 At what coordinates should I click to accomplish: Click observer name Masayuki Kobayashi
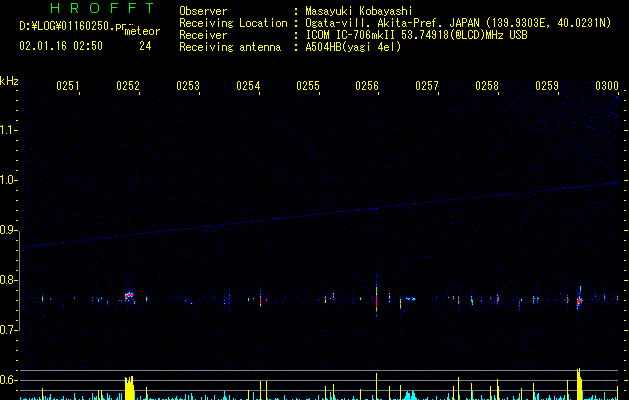tap(358, 11)
